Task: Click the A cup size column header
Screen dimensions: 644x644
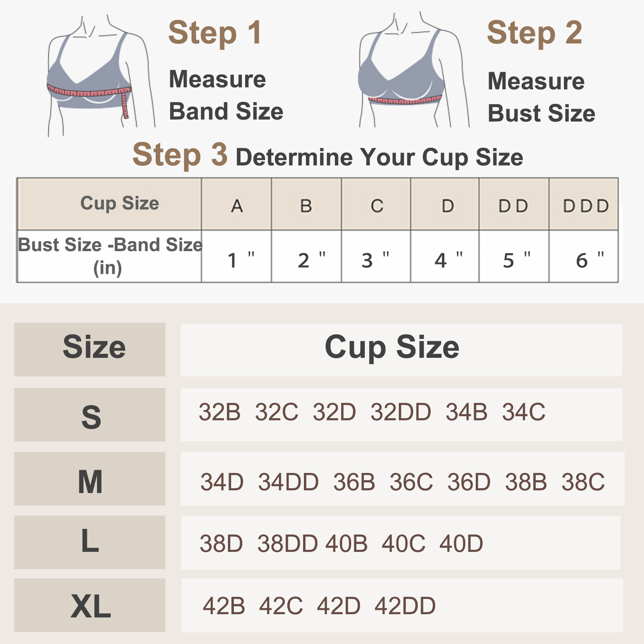Action: 237,204
